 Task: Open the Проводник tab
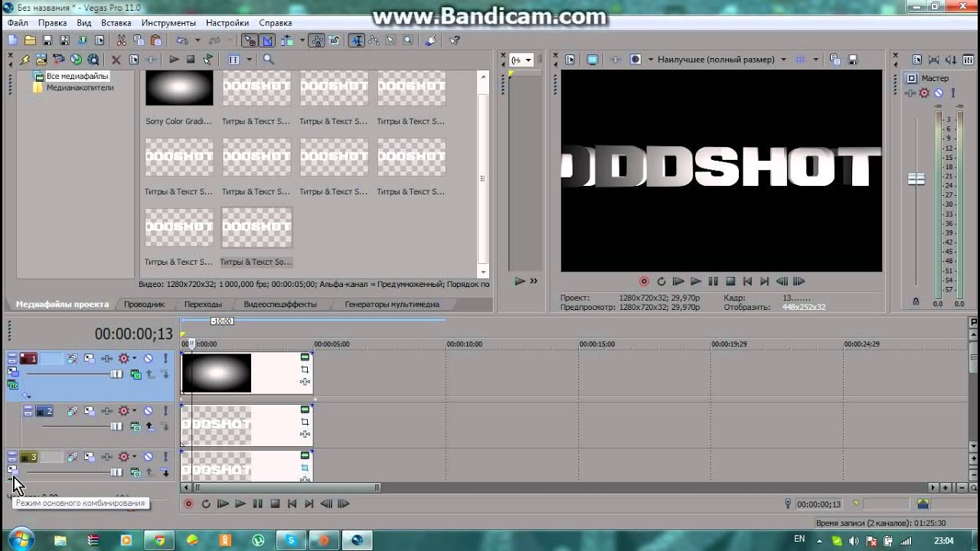144,304
